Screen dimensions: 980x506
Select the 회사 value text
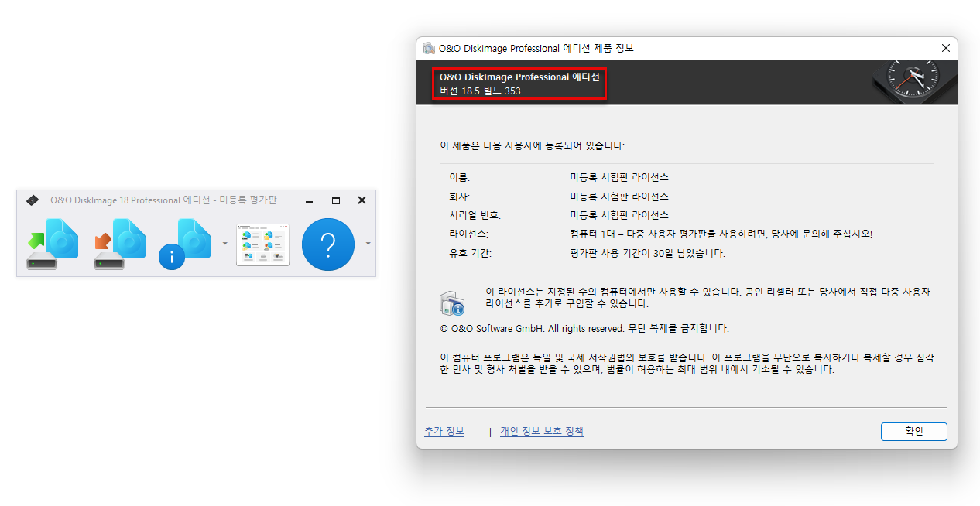pyautogui.click(x=619, y=197)
